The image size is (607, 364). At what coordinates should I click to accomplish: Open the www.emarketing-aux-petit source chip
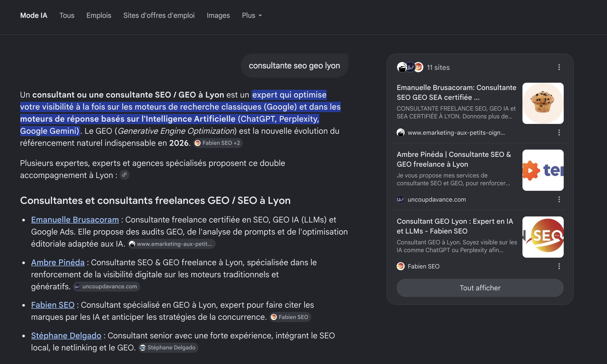click(x=172, y=244)
